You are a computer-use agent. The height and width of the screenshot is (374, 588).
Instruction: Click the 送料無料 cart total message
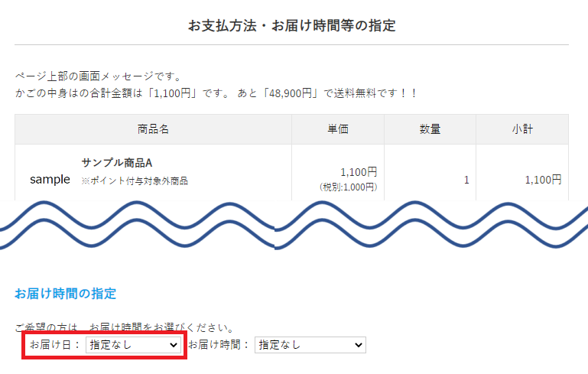click(216, 93)
